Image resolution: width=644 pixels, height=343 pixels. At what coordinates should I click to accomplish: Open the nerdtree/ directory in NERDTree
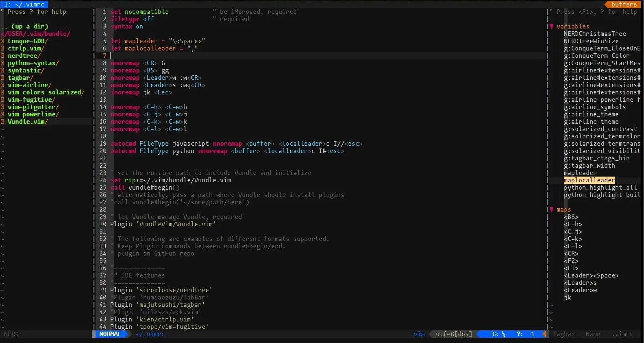pos(24,56)
